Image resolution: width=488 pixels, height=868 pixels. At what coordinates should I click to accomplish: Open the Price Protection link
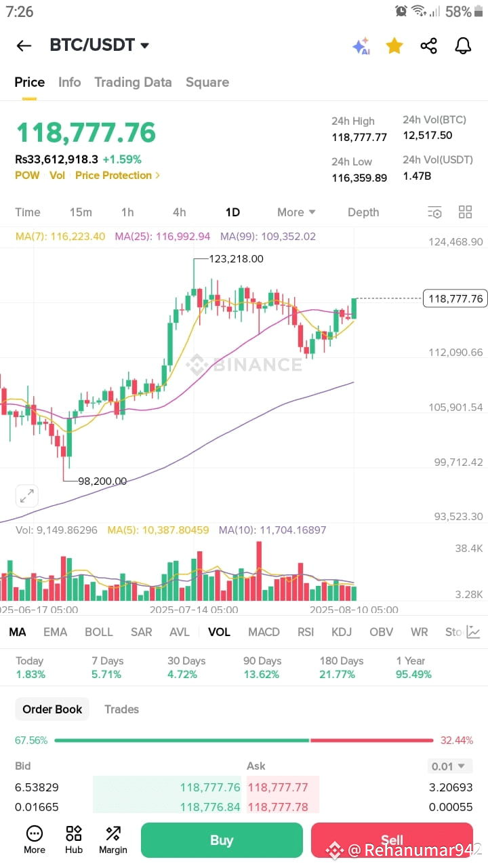click(x=117, y=176)
